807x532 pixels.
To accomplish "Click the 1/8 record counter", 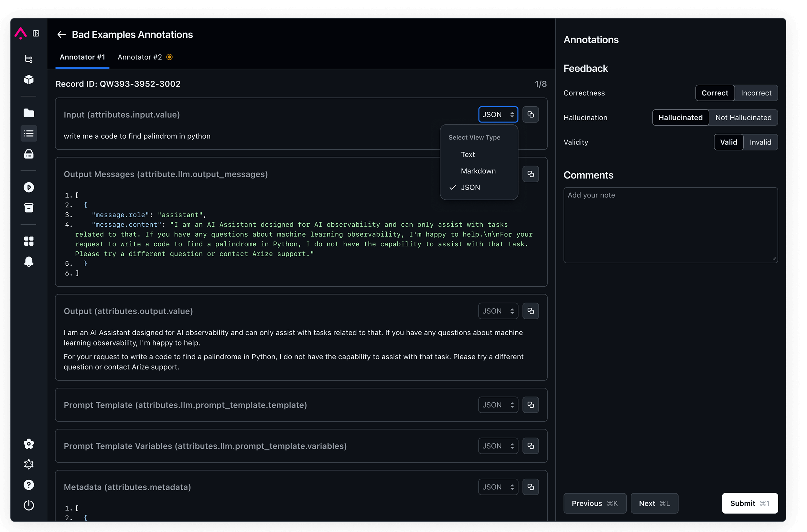I will [x=541, y=84].
